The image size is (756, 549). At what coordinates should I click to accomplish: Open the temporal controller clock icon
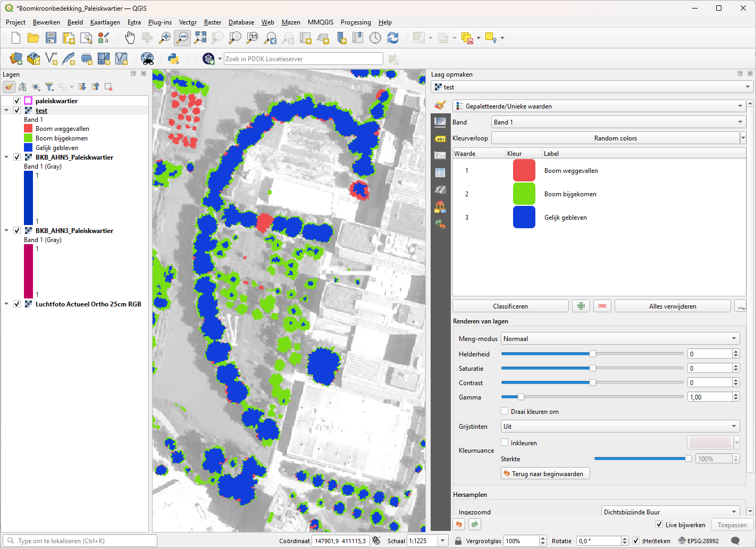pyautogui.click(x=375, y=38)
